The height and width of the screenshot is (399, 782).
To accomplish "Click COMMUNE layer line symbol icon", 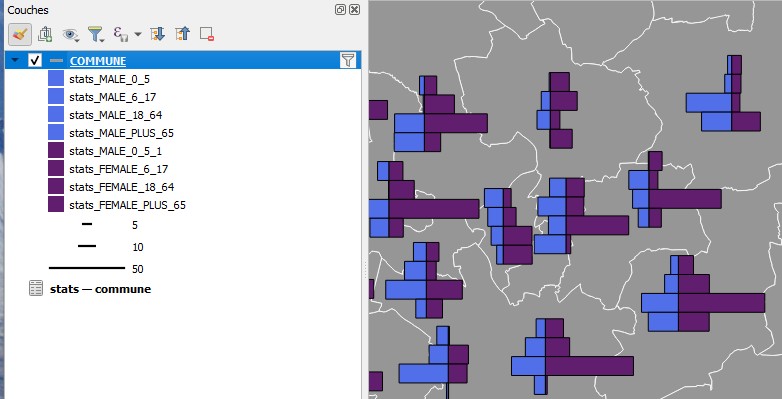I will coord(56,60).
